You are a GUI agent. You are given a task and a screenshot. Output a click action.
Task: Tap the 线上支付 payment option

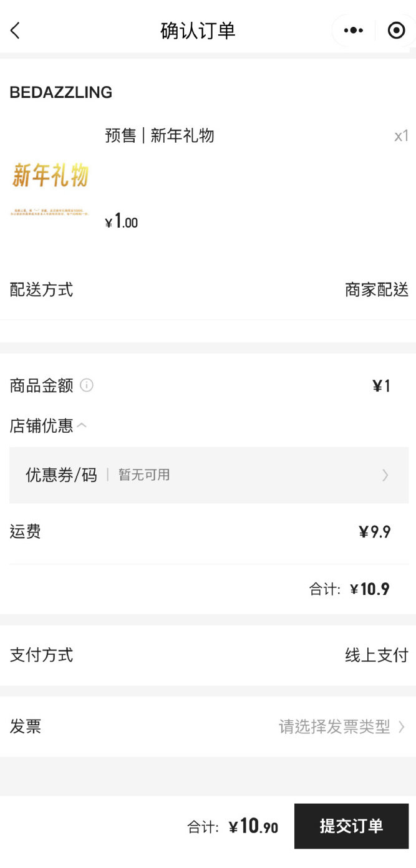tap(377, 655)
